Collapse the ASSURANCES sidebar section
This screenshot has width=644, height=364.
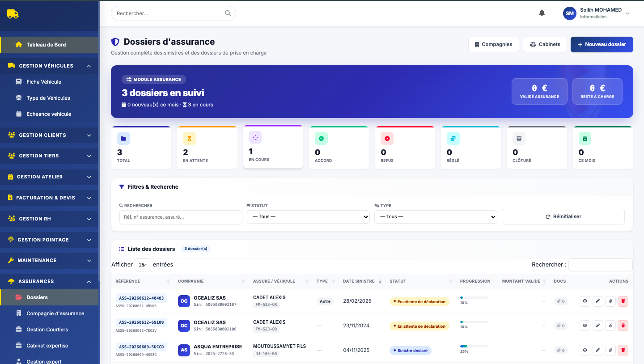point(50,281)
